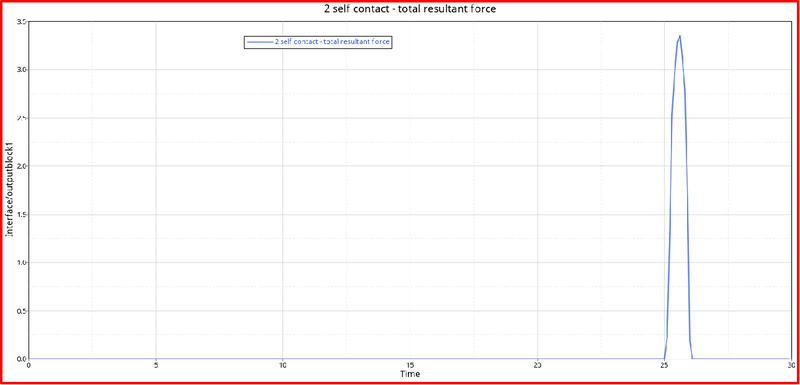Screen dimensions: 800x385
Task: Click the Y-axis tick label 0.5
Action: [21, 311]
